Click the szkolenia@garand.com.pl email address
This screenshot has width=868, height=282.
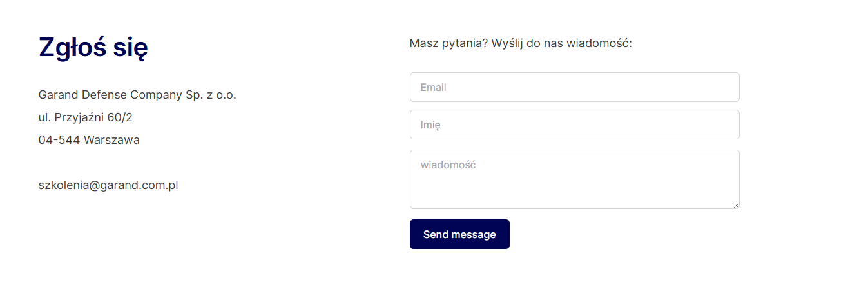(108, 185)
